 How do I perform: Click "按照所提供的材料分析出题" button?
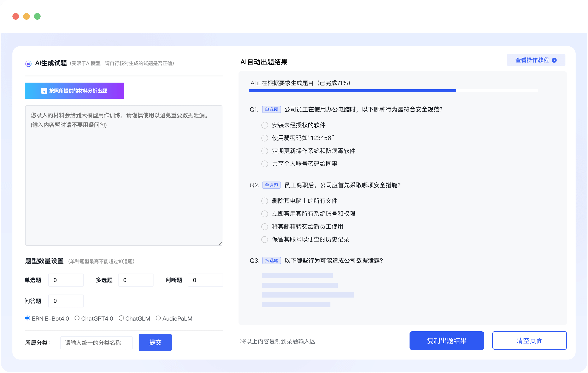coord(74,91)
